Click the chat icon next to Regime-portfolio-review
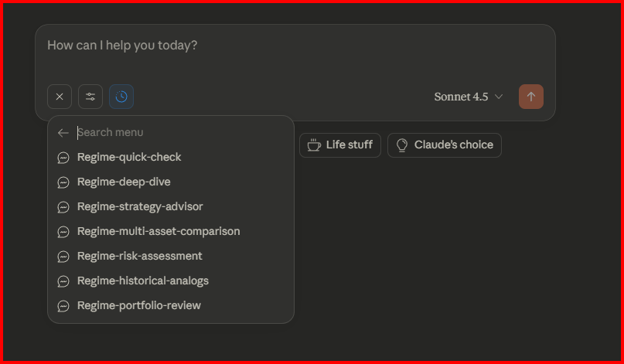Screen dimensions: 624x364 click(x=63, y=306)
